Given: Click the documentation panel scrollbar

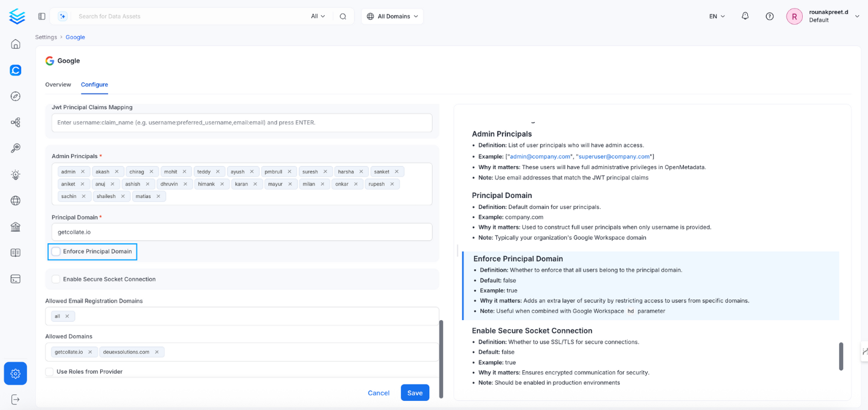Looking at the screenshot, I should 841,356.
